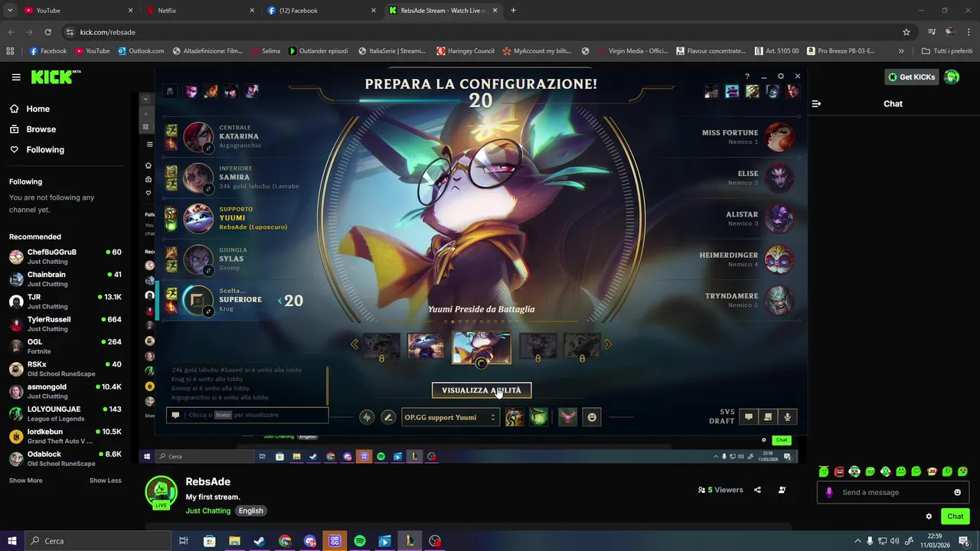This screenshot has height=551, width=980.
Task: Bookmark this page with the star icon
Action: [906, 32]
